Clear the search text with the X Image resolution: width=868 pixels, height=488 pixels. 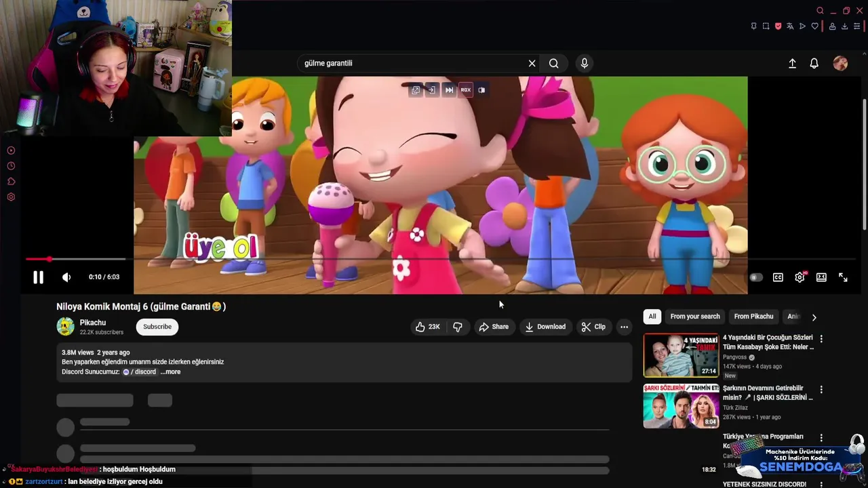coord(532,63)
